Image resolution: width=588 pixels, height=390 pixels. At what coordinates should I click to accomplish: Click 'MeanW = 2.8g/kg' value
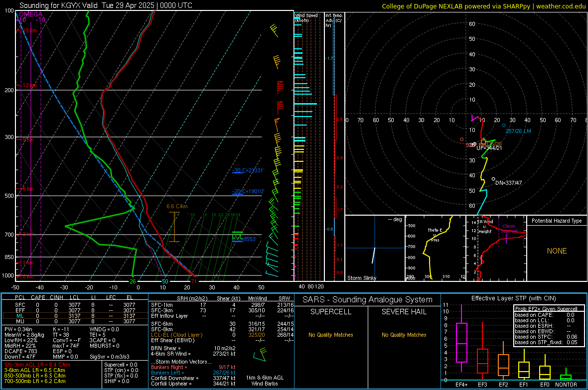coord(24,335)
